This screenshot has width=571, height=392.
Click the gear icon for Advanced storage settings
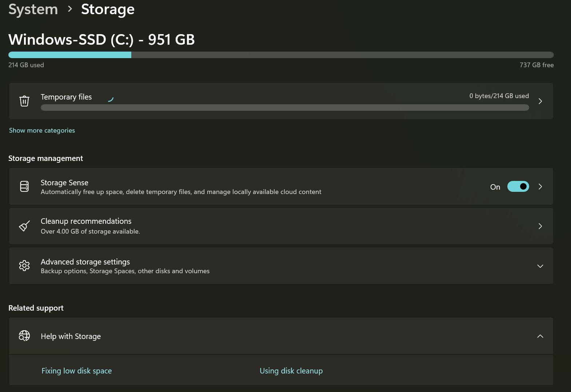point(24,266)
